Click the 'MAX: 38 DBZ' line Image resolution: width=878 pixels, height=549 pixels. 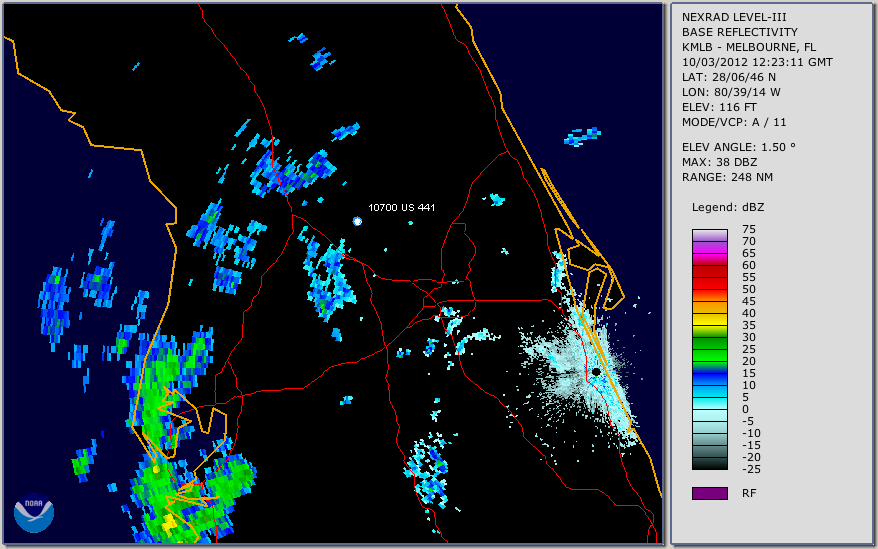click(719, 162)
